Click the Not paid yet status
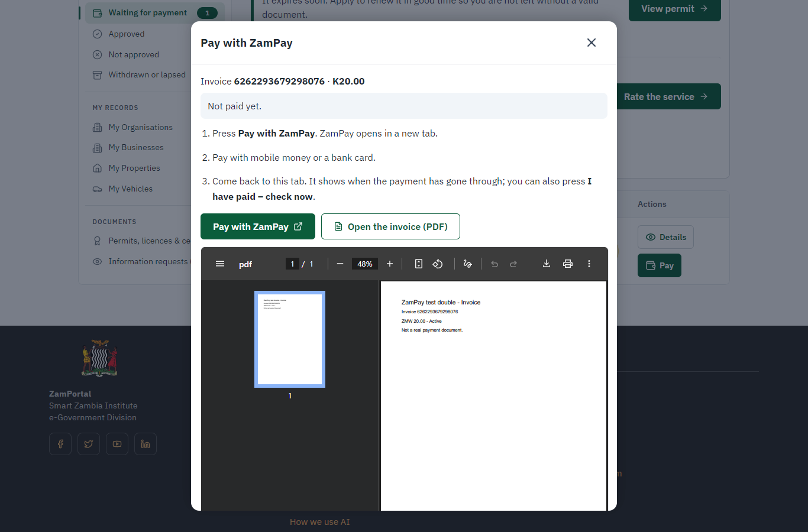808x532 pixels. (x=404, y=106)
